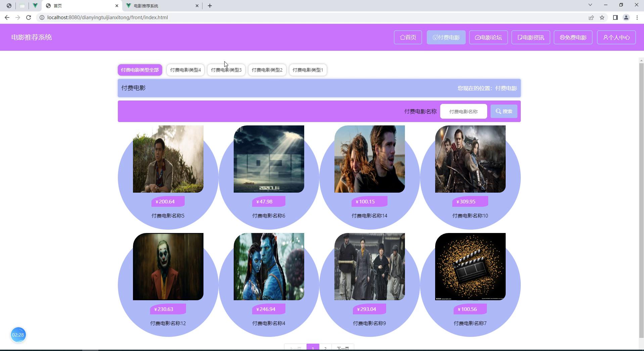Viewport: 644px width, 351px height.
Task: Click the 搜索 button
Action: pos(504,111)
